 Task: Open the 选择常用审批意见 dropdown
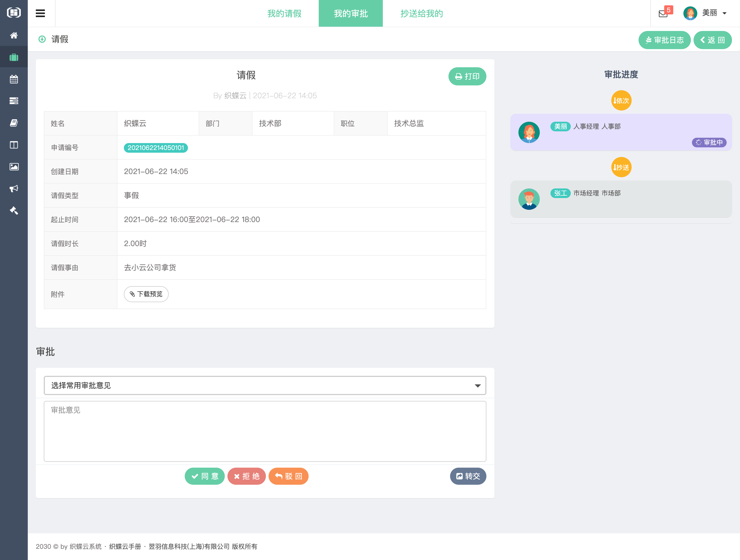pos(264,385)
